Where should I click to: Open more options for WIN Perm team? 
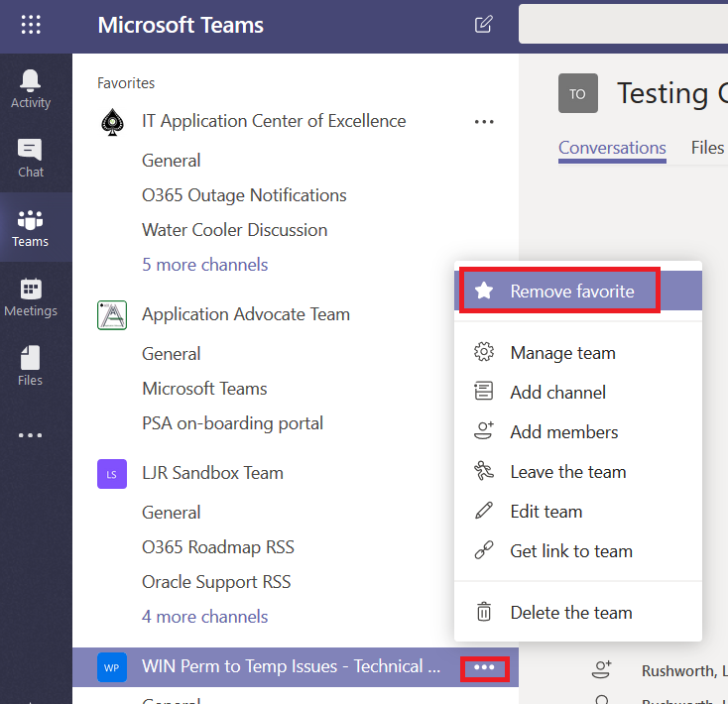(x=484, y=667)
